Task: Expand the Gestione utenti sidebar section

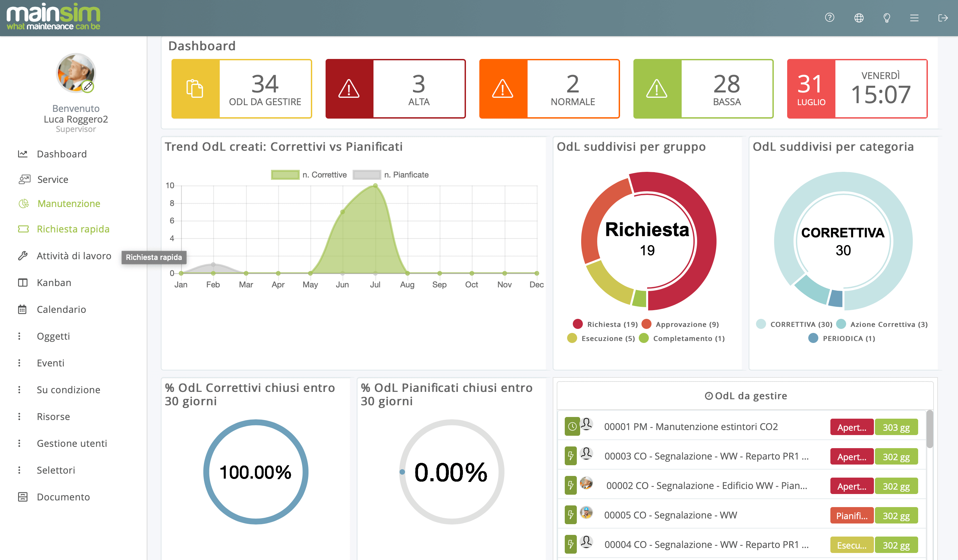Action: (71, 443)
